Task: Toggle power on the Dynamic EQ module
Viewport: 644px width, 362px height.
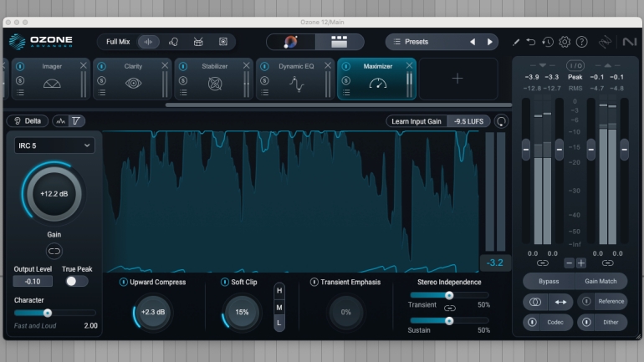Action: 264,66
